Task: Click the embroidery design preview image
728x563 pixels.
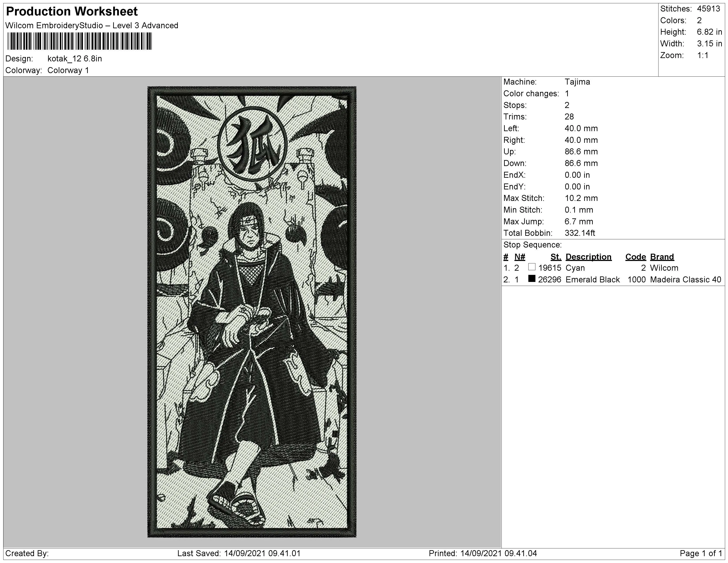Action: coord(252,312)
